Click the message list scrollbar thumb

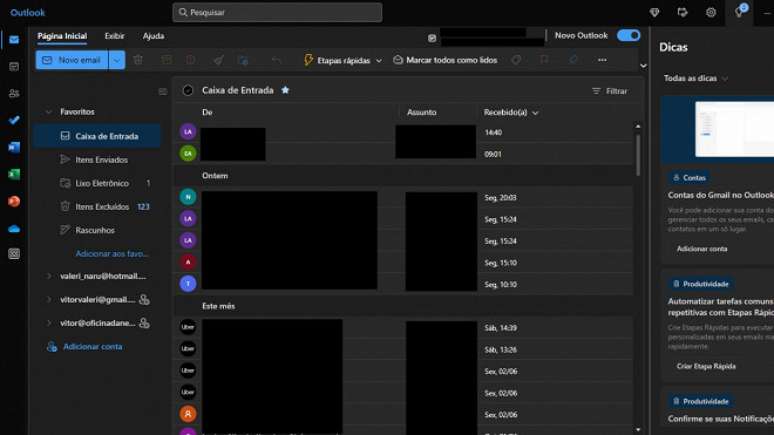(x=638, y=155)
